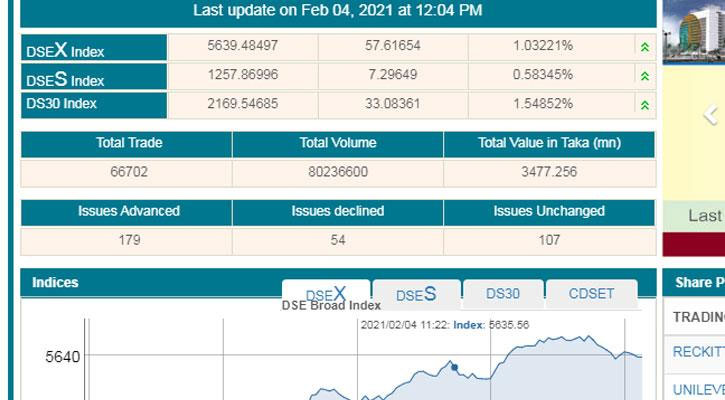Select the DS30 chart tab
This screenshot has height=400, width=725.
click(x=502, y=294)
